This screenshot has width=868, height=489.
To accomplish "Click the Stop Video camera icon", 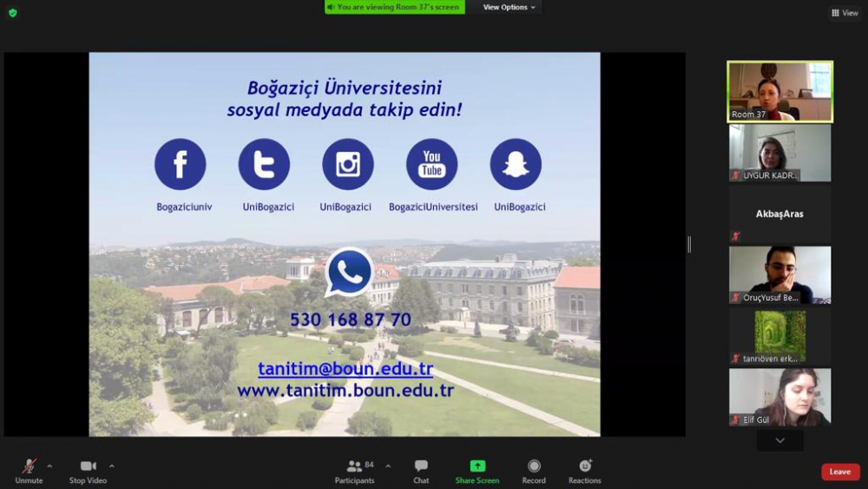I will (x=88, y=466).
